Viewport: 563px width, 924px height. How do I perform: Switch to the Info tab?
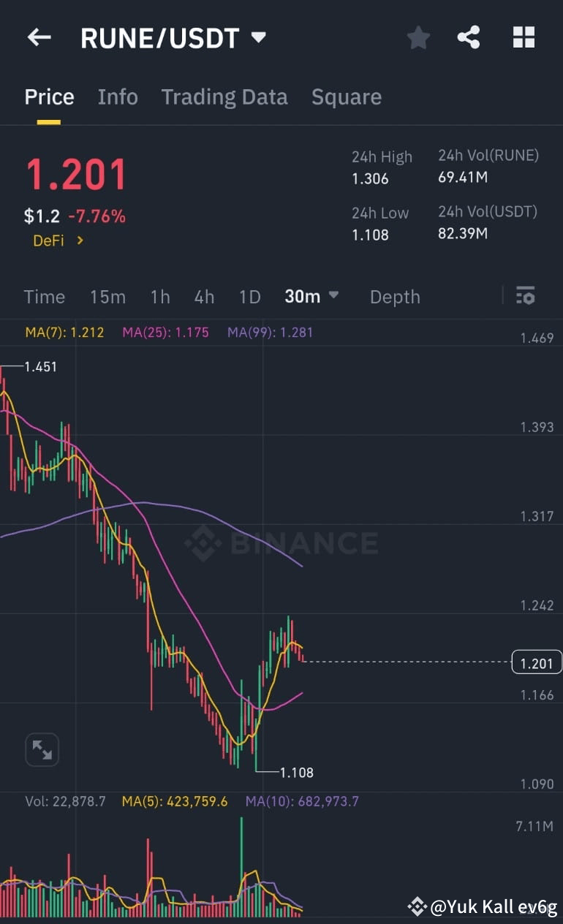pos(118,96)
